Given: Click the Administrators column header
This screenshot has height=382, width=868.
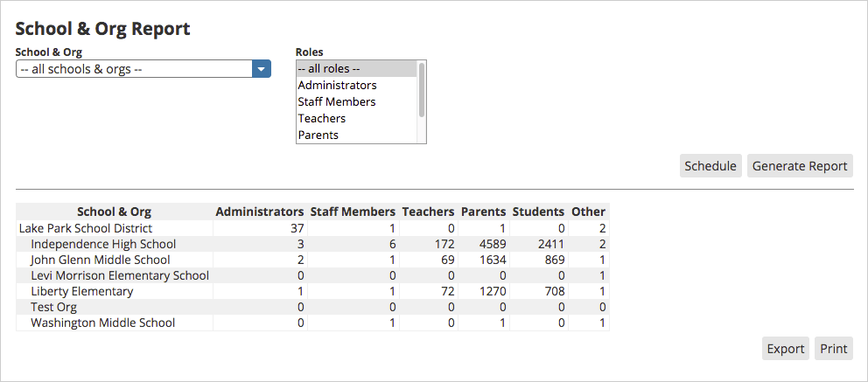Looking at the screenshot, I should [260, 212].
